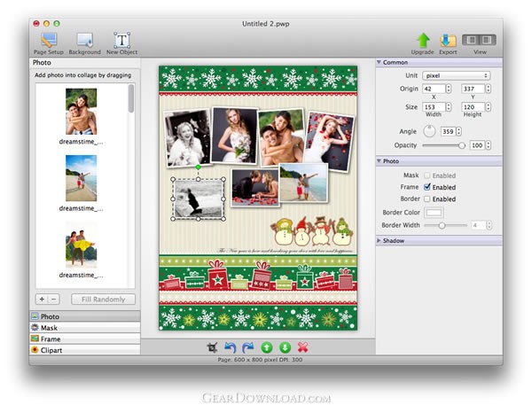Bring object forward with green up arrow
The height and width of the screenshot is (405, 532).
[267, 347]
